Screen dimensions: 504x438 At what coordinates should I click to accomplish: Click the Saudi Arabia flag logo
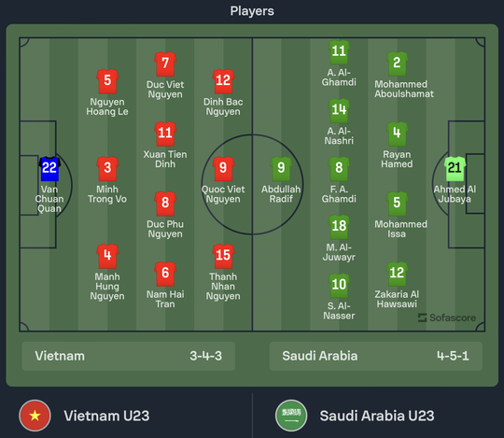291,416
